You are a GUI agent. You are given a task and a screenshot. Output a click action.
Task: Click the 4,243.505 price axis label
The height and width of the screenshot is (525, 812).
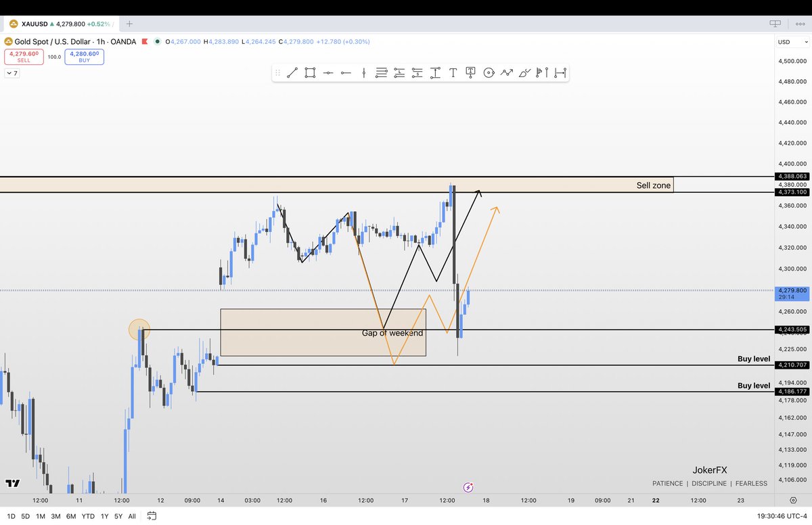coord(792,329)
